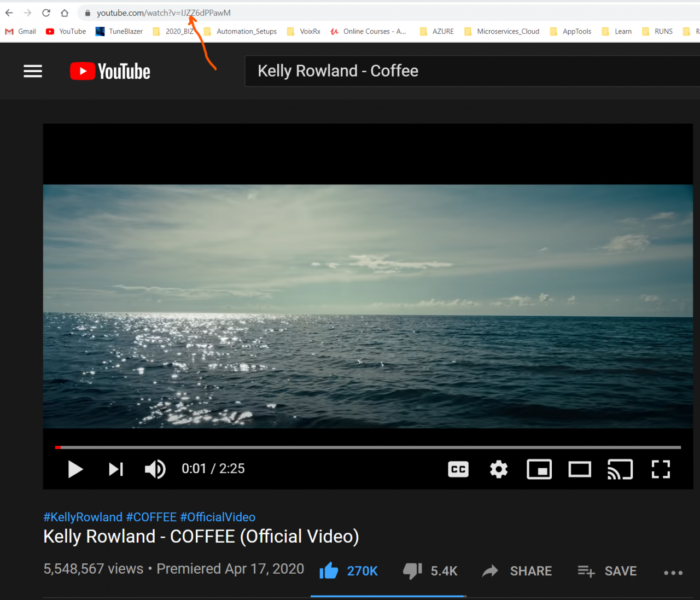
Task: Reload the current YouTube page
Action: pos(46,13)
